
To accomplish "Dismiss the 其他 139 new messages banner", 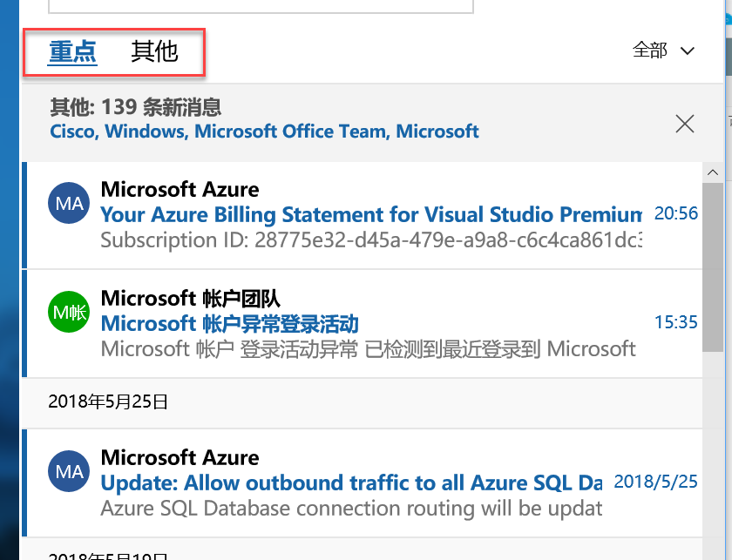I will [685, 124].
